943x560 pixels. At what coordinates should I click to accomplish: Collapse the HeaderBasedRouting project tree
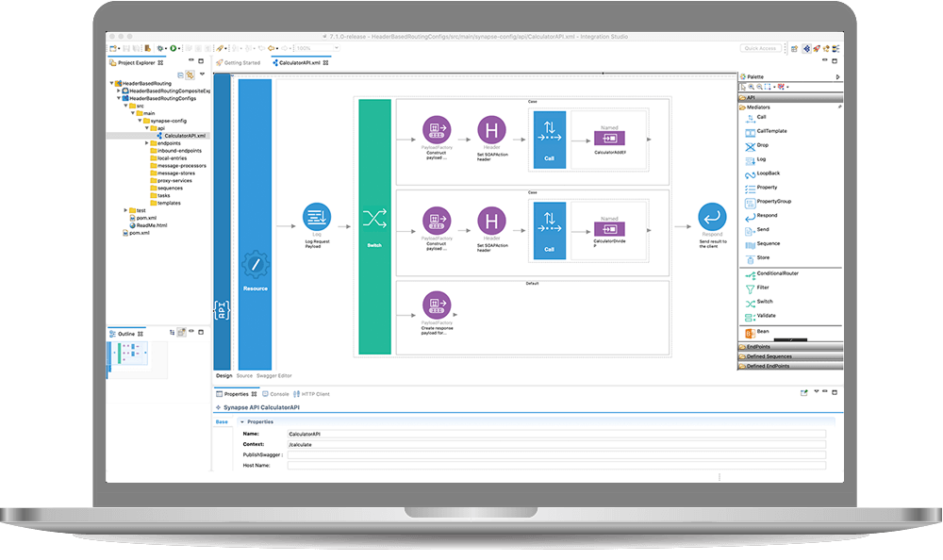coord(112,83)
